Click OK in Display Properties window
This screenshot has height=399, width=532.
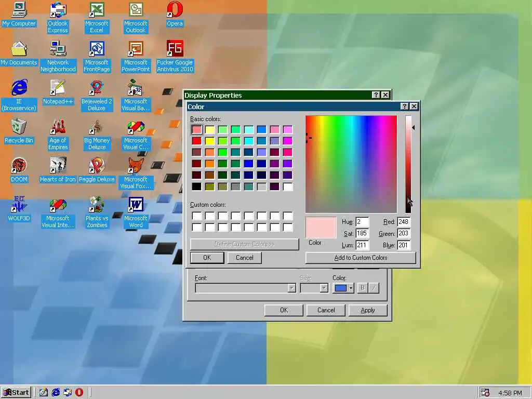pyautogui.click(x=284, y=310)
